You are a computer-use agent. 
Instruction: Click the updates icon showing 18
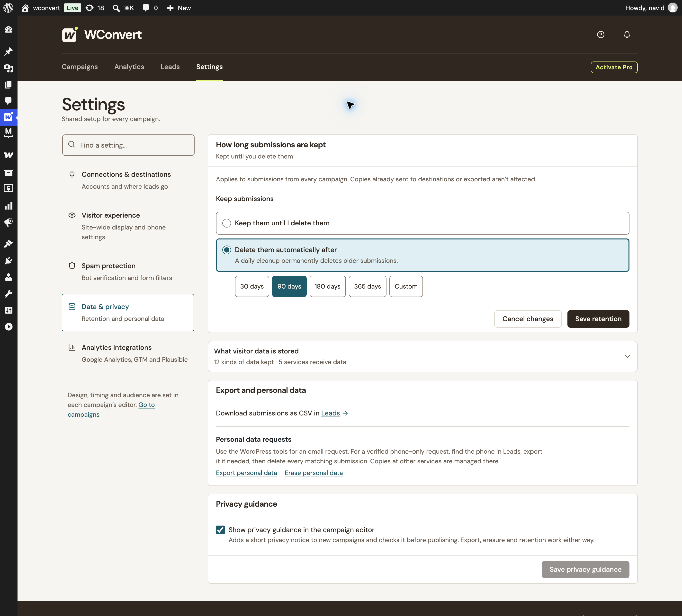(x=94, y=8)
